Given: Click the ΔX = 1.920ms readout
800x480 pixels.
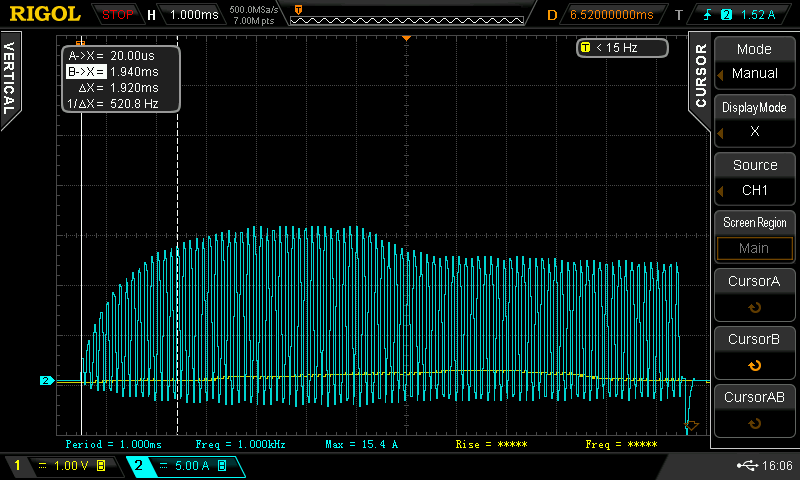Looking at the screenshot, I should point(118,87).
